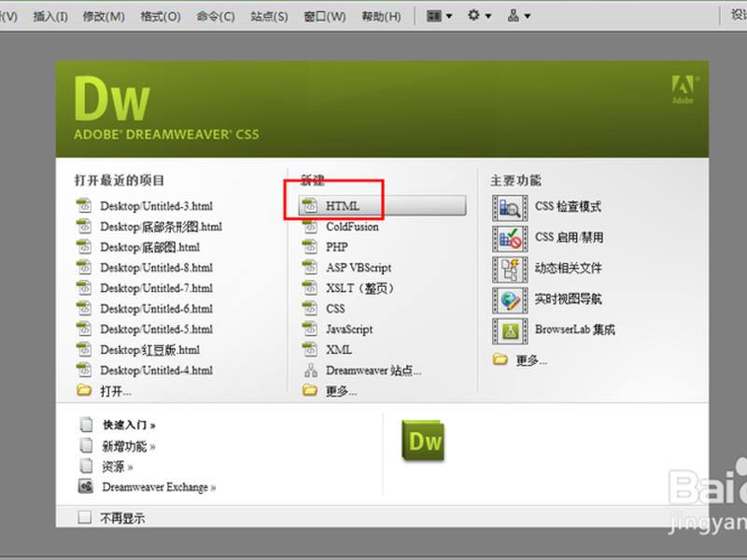Open the 帮助(H) menu
This screenshot has height=560, width=747.
381,17
